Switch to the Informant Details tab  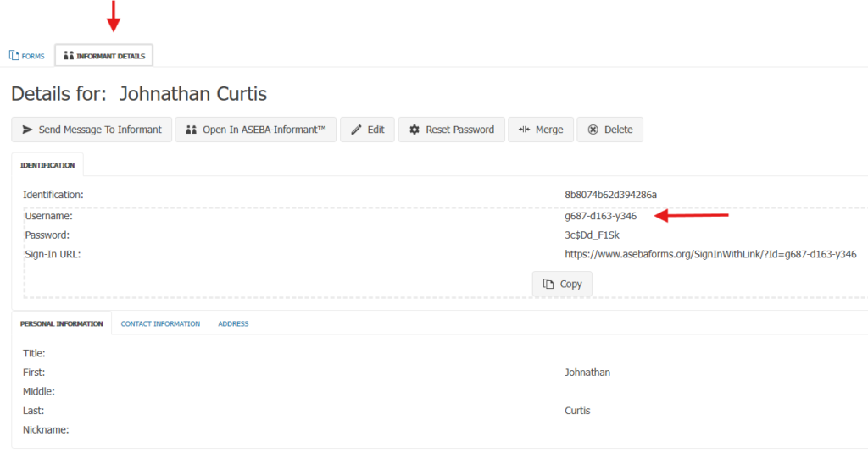point(104,56)
